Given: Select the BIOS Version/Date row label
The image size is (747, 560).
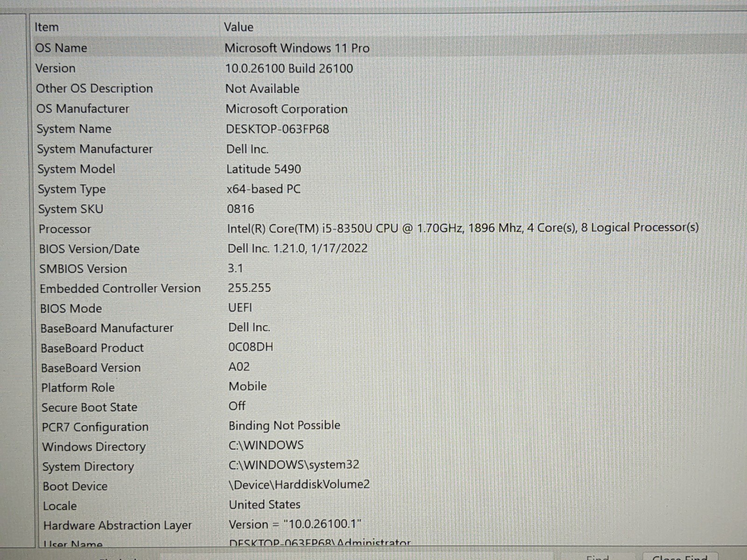Looking at the screenshot, I should tap(89, 249).
